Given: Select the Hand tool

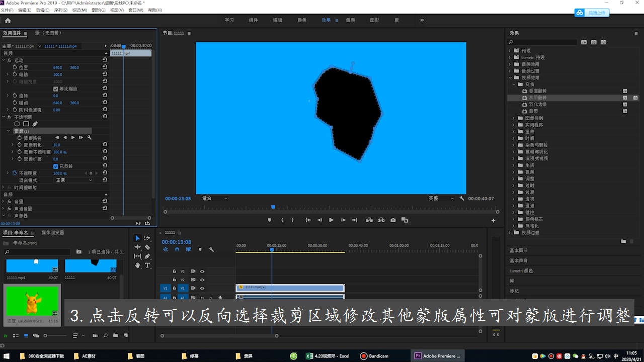Looking at the screenshot, I should tap(137, 265).
